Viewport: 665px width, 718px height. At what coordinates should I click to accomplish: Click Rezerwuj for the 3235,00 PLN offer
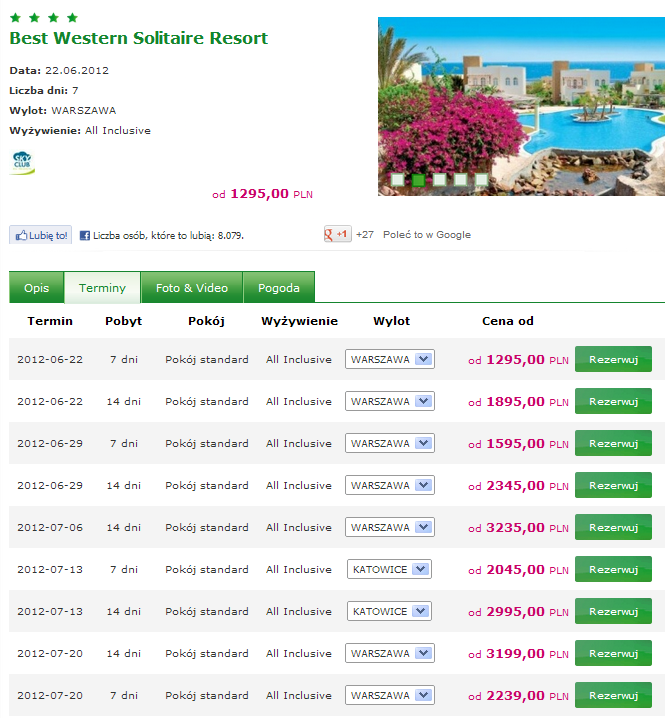coord(613,528)
